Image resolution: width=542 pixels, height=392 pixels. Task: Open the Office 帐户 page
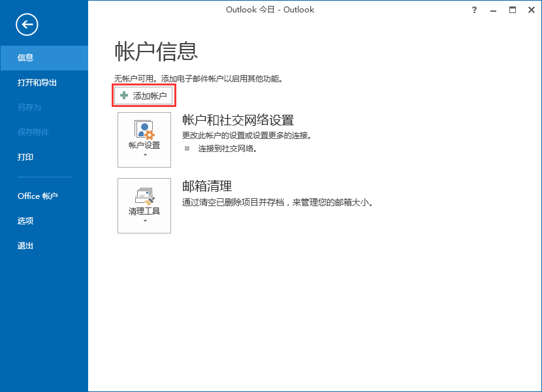pyautogui.click(x=38, y=196)
